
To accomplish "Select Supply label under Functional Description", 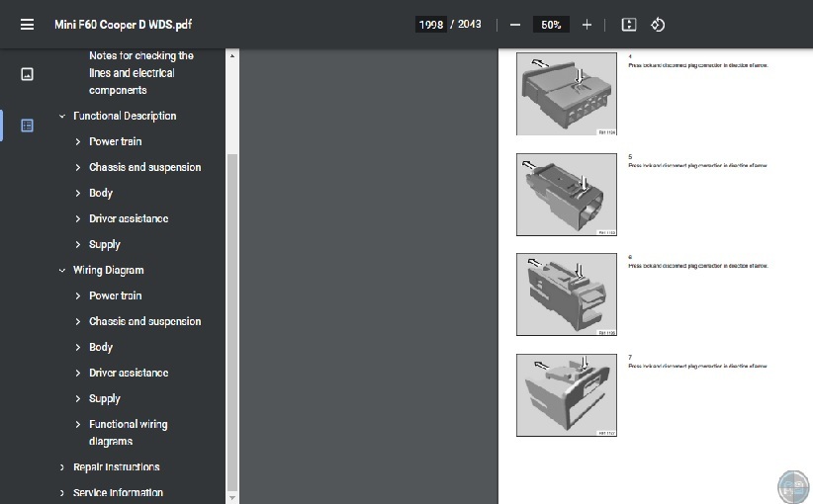I will pos(104,244).
